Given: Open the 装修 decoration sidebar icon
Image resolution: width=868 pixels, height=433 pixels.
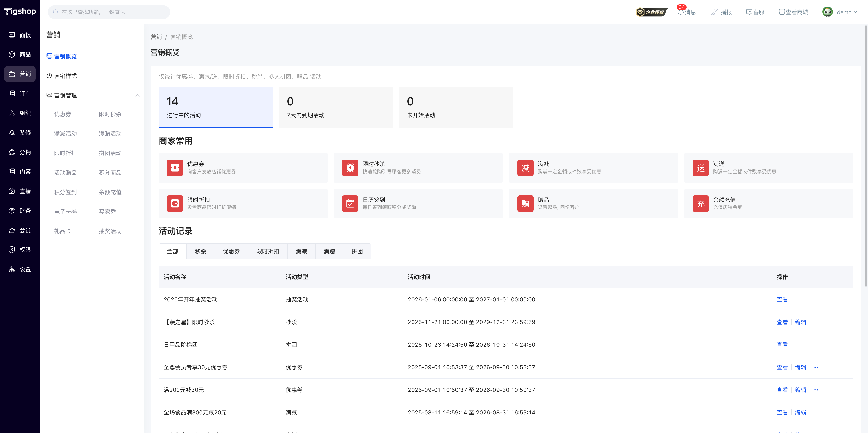Looking at the screenshot, I should pos(12,133).
